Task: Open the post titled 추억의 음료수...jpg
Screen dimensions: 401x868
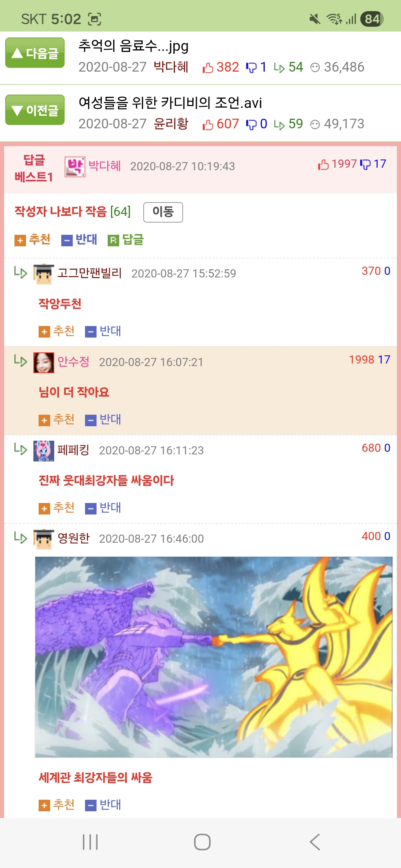Action: pyautogui.click(x=133, y=46)
